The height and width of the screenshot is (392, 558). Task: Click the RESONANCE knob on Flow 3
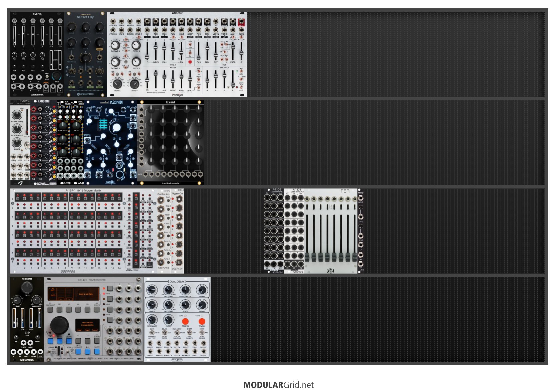pyautogui.click(x=17, y=129)
